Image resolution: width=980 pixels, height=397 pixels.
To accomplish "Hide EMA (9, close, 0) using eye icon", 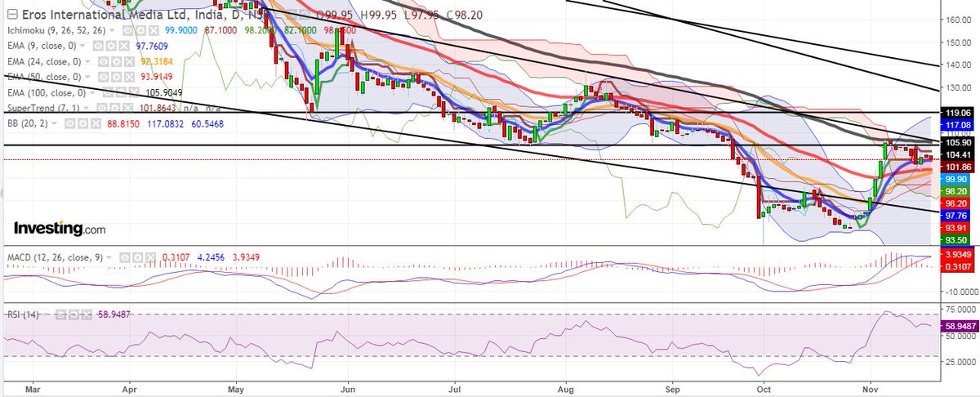I will coord(98,46).
